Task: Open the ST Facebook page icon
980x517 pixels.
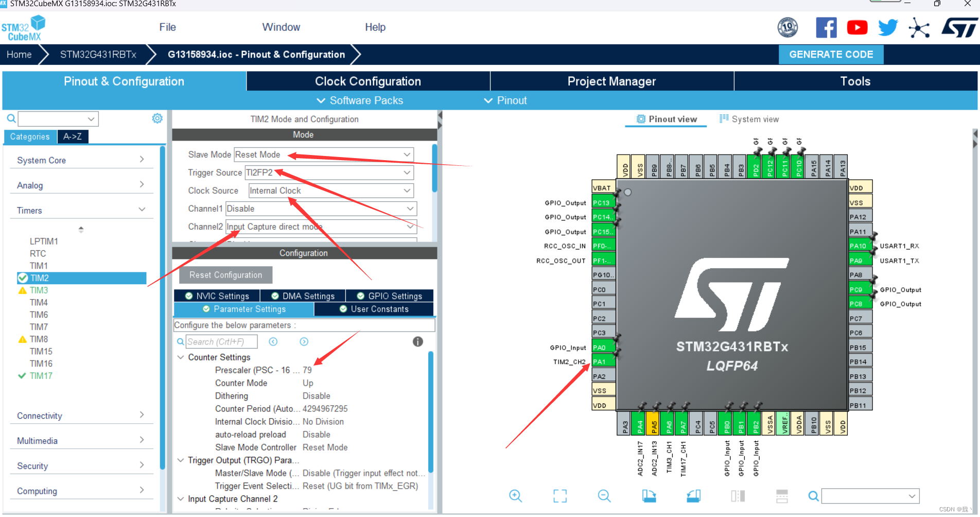Action: pos(826,28)
